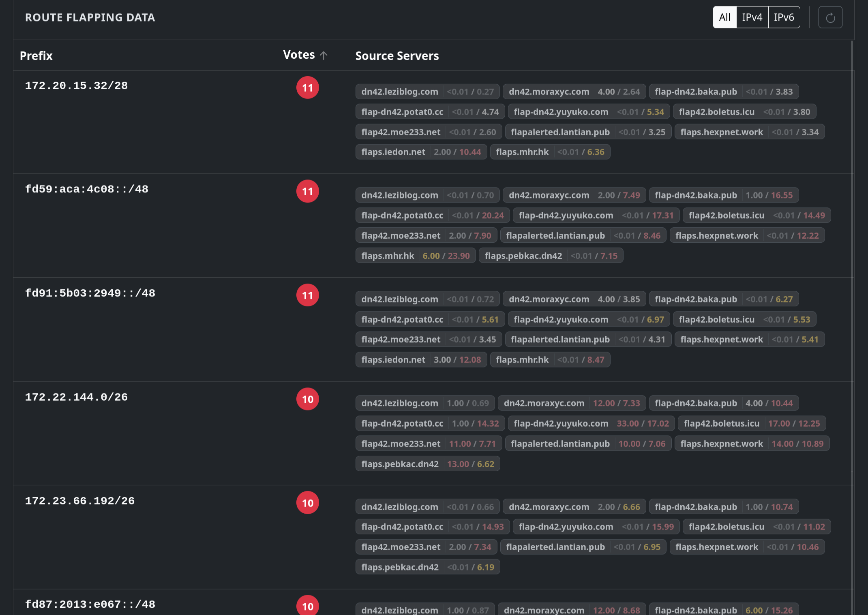
Task: Click vote badge for 172.20.15.32/28
Action: [x=307, y=88]
